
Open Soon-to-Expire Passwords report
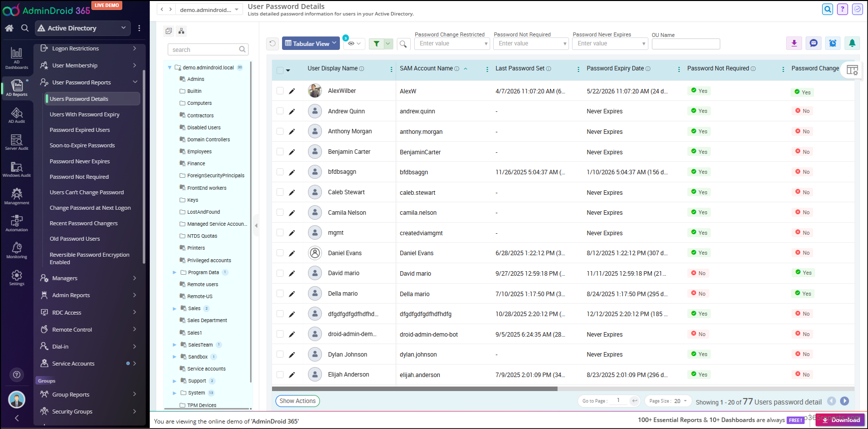(x=82, y=145)
